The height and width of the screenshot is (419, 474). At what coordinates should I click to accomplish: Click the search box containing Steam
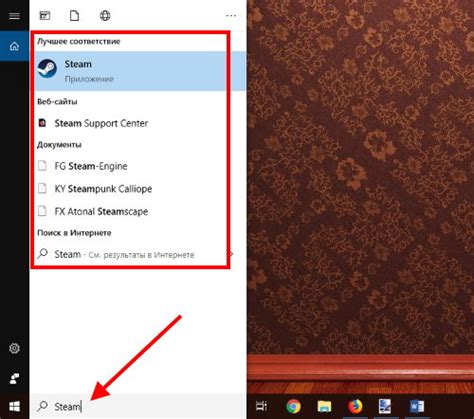(138, 406)
